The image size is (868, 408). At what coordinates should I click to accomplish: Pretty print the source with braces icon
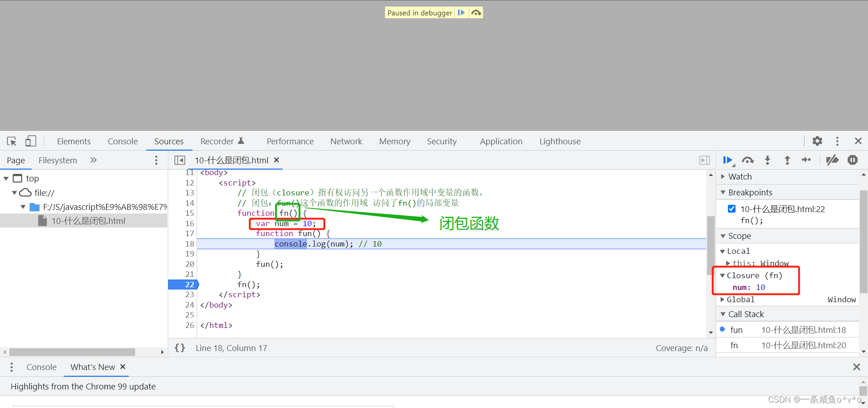[180, 348]
